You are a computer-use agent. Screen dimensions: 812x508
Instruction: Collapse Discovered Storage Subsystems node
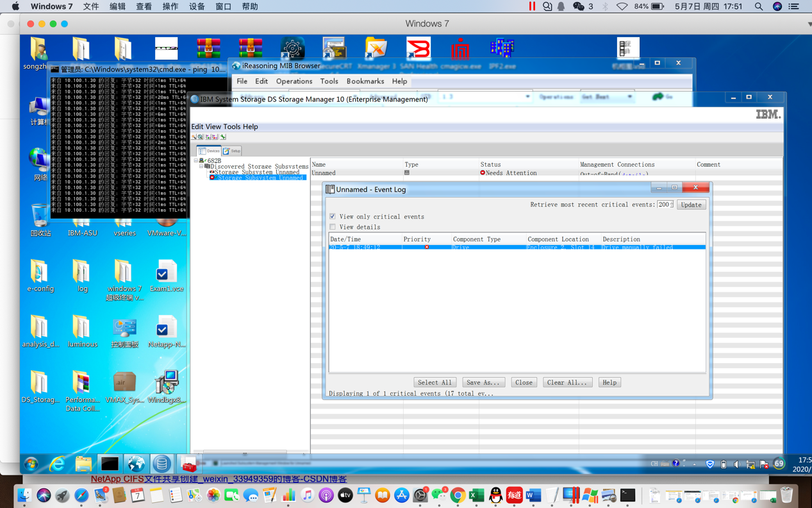click(201, 166)
